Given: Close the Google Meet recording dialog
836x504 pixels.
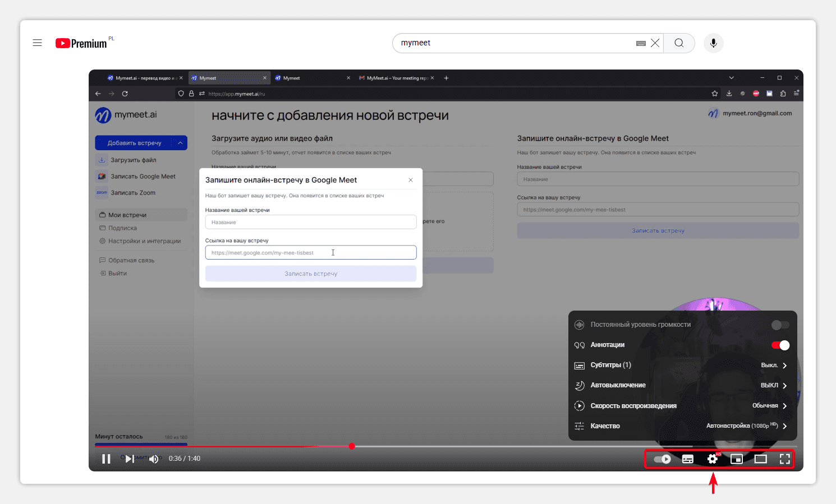Looking at the screenshot, I should pyautogui.click(x=411, y=180).
